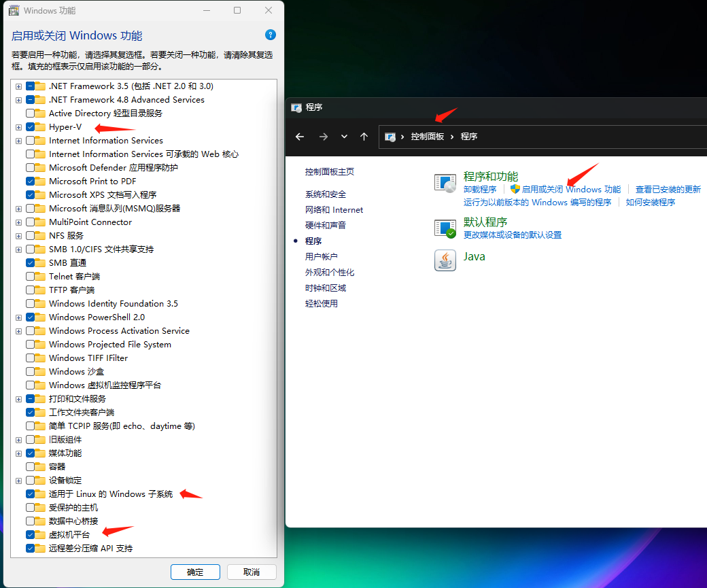Expand Windows PowerShell 2.0 node
Screen dimensions: 707x588
click(18, 317)
